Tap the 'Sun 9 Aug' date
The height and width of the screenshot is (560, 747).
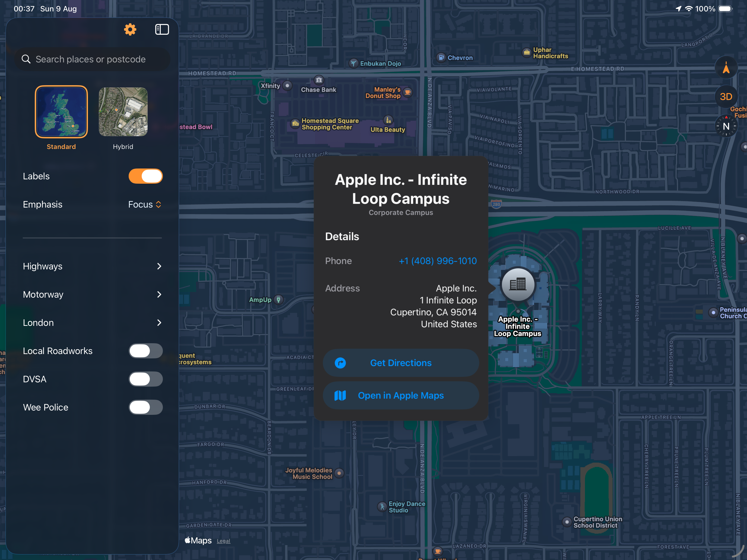(x=58, y=9)
